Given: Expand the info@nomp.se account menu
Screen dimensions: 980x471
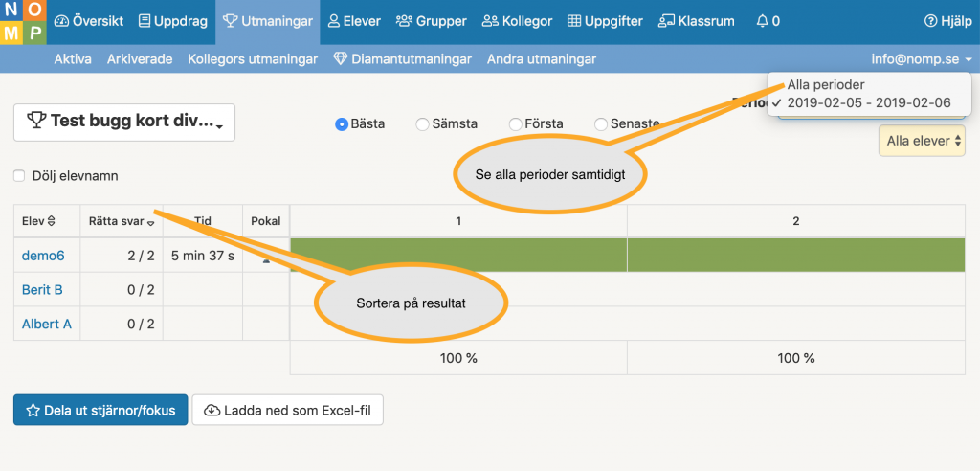Looking at the screenshot, I should click(922, 59).
